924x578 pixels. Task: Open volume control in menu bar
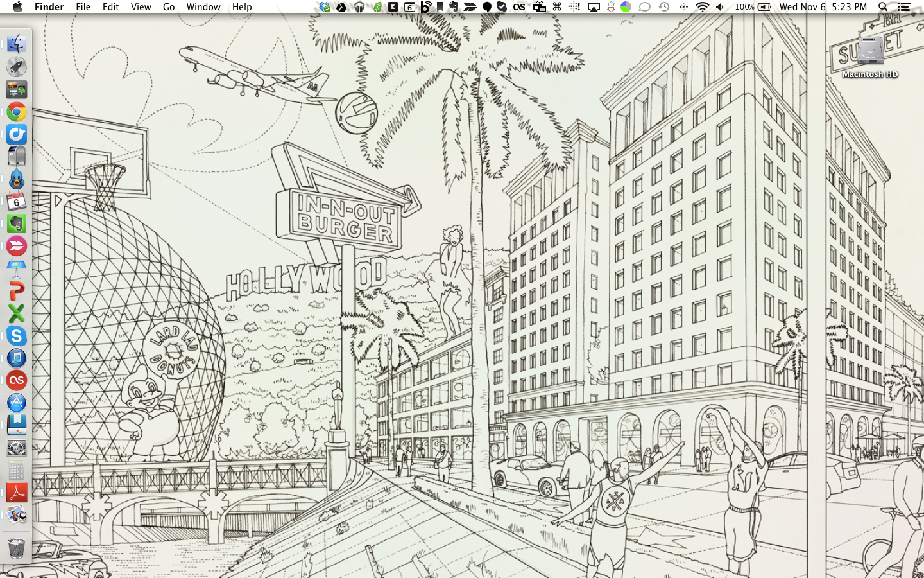pyautogui.click(x=720, y=7)
